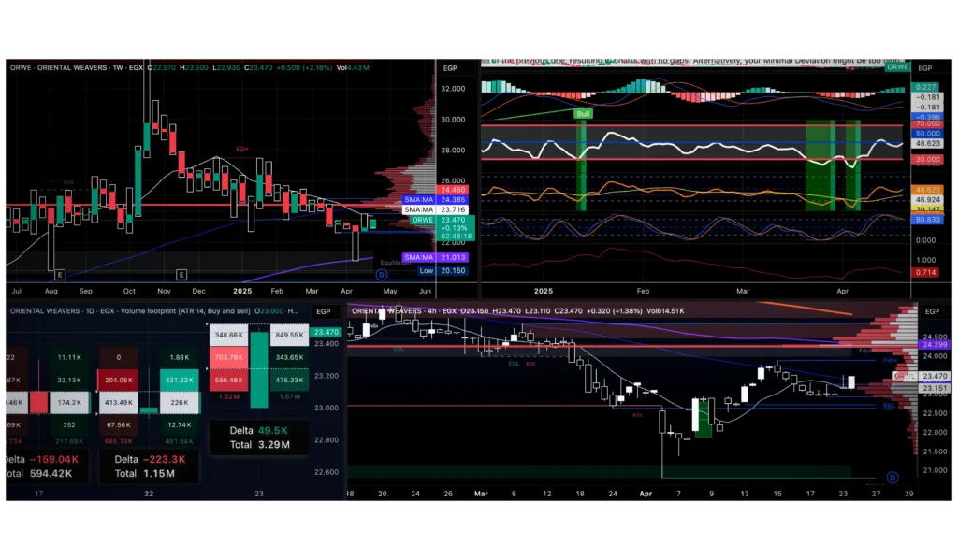Click the E earnings marker near November
958x560 pixels.
click(181, 275)
